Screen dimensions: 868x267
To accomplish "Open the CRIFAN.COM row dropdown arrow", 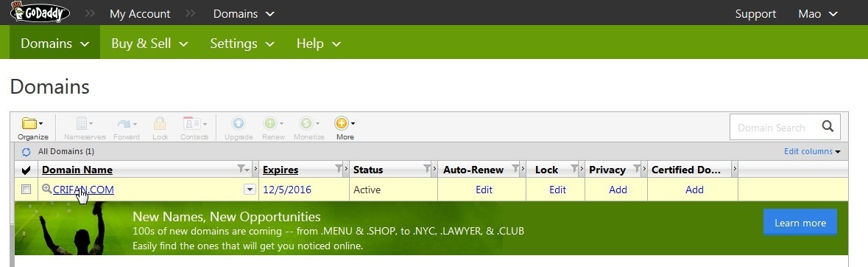I will (250, 190).
